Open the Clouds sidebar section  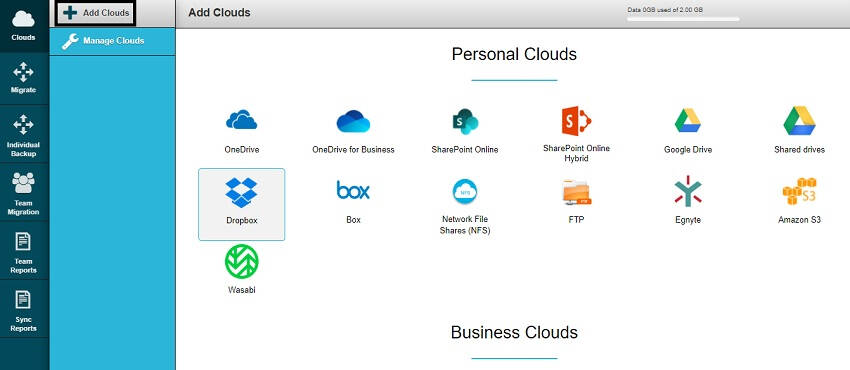tap(23, 26)
